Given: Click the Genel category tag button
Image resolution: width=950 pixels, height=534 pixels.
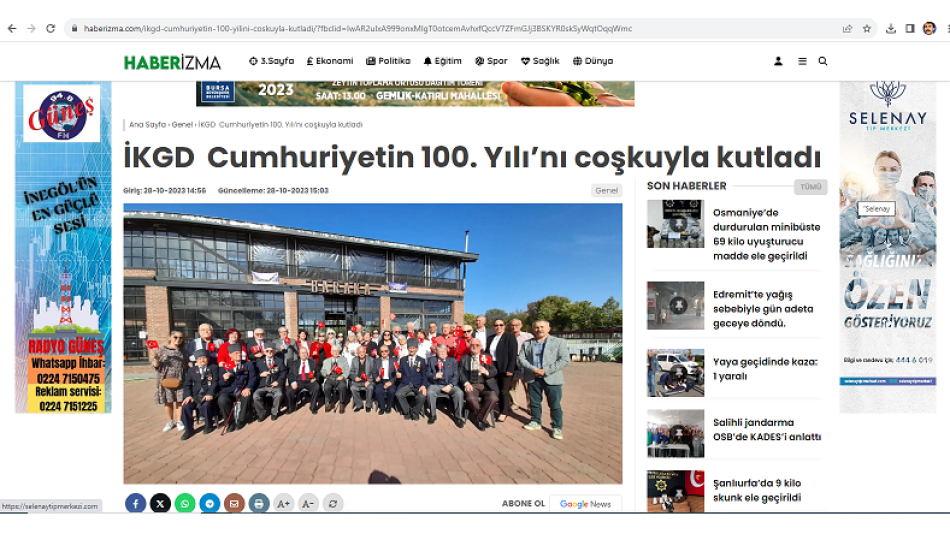Looking at the screenshot, I should [606, 190].
